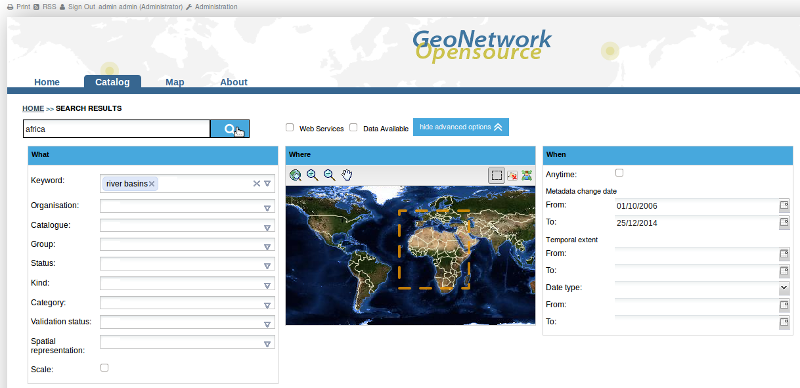This screenshot has height=388, width=800.
Task: Expand the Spatial representation dropdown
Action: tap(267, 344)
